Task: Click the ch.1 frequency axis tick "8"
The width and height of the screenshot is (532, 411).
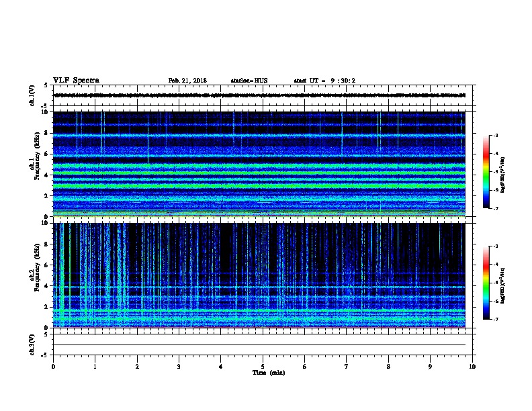Action: (x=47, y=133)
